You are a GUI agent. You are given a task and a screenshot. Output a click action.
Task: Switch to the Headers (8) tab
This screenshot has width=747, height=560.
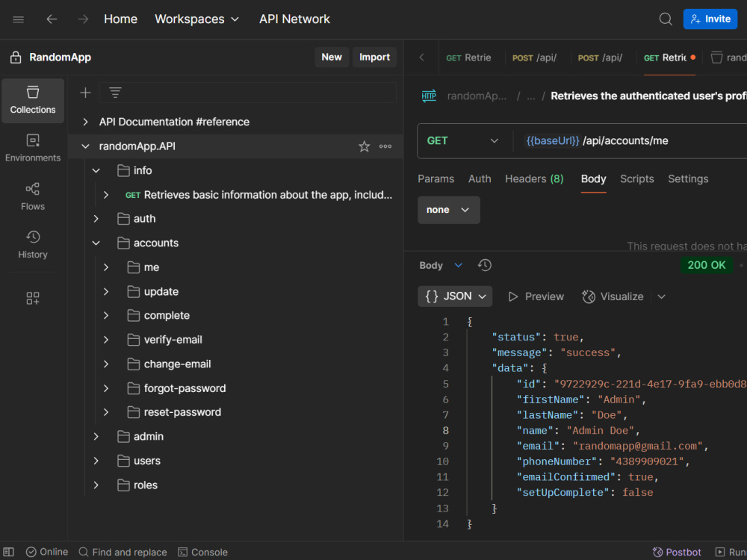534,178
